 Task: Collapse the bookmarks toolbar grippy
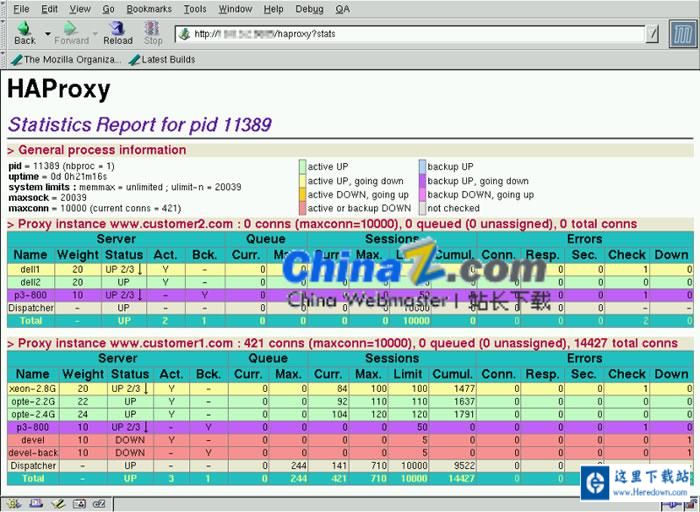tap(3, 59)
